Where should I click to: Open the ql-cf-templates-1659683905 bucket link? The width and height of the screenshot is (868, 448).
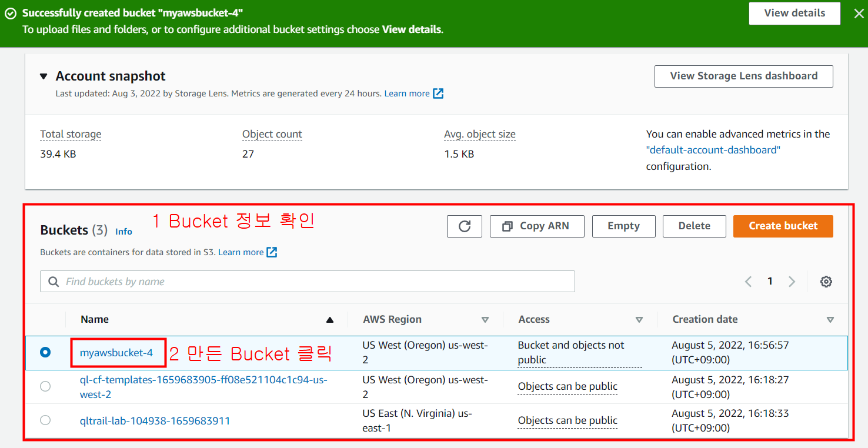203,387
